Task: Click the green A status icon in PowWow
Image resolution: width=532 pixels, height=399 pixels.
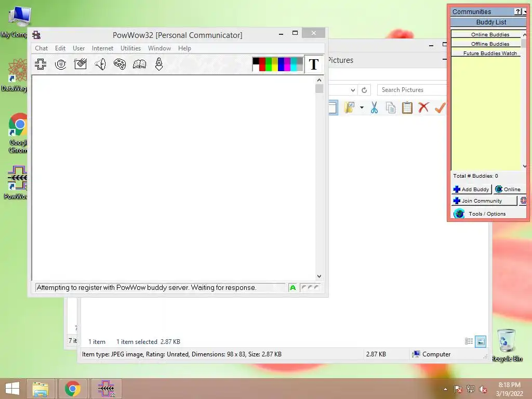Action: tap(293, 288)
